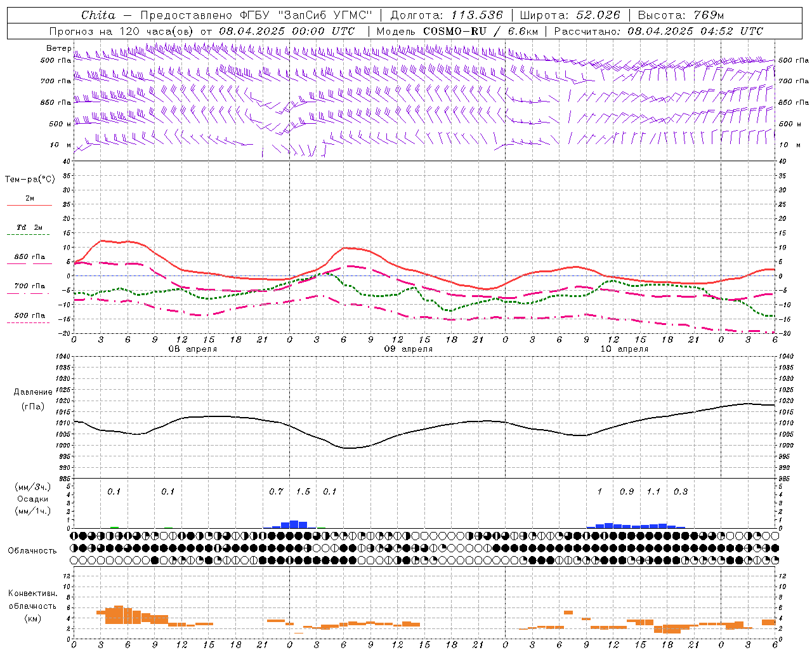The height and width of the screenshot is (650, 812).
Task: Click the "(км)" convective cloud unit label
Action: (x=33, y=618)
